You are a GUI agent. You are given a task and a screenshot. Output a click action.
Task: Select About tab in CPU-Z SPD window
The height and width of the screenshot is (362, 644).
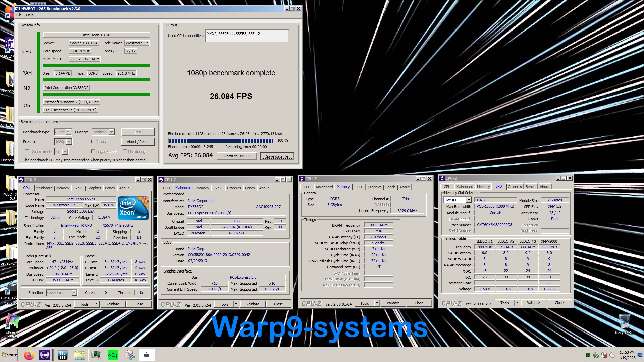point(544,187)
